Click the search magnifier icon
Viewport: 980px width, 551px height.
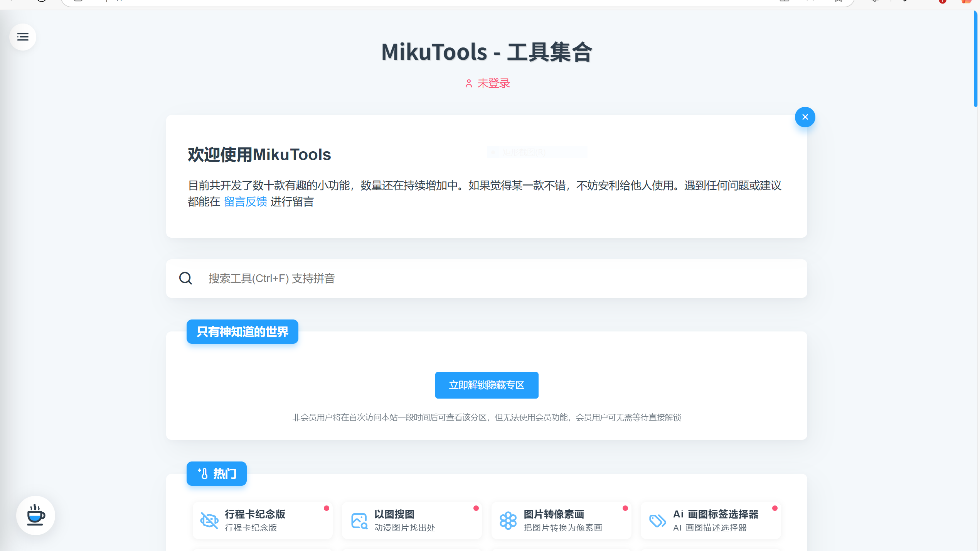click(x=185, y=278)
